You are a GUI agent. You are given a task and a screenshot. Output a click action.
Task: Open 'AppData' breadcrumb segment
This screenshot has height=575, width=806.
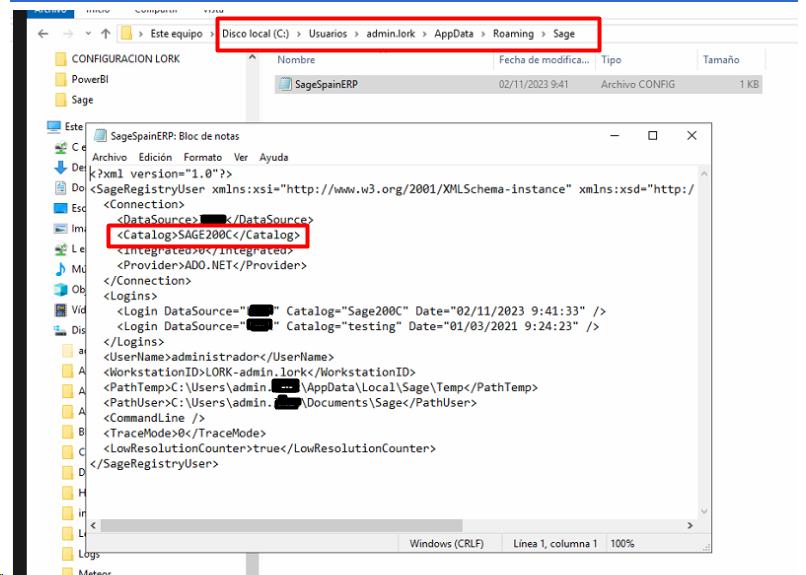click(453, 34)
